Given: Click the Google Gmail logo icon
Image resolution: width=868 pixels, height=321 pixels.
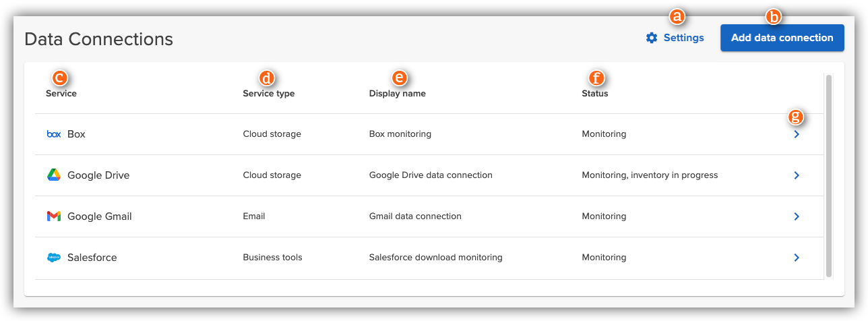Looking at the screenshot, I should pos(54,216).
